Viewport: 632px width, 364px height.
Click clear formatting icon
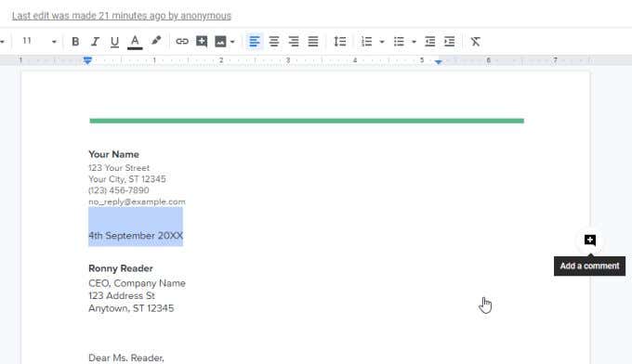[x=476, y=41]
